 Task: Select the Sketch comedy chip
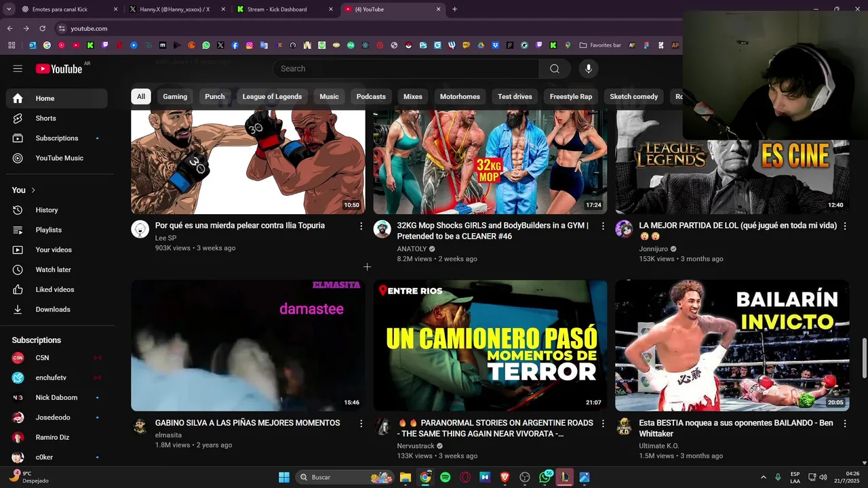click(634, 96)
